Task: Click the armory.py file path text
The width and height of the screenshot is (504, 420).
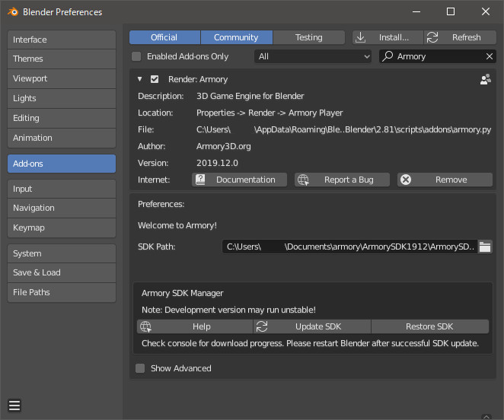Action: click(344, 129)
